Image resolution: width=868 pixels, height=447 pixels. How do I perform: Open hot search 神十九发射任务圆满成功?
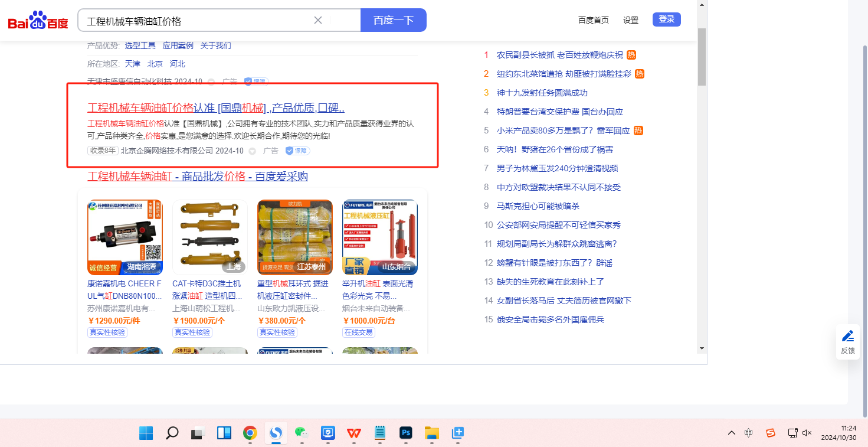point(542,93)
